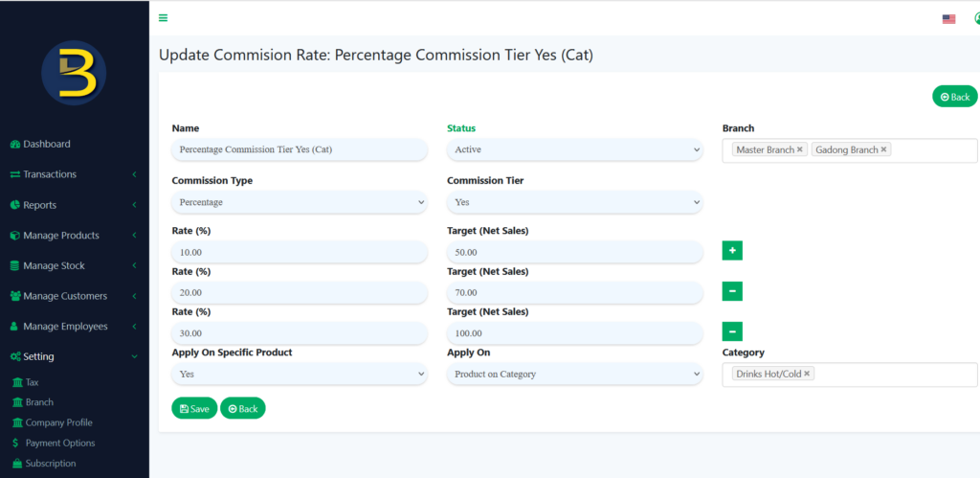Remove the 20.00 rate tier row
This screenshot has width=980, height=478.
tap(732, 291)
